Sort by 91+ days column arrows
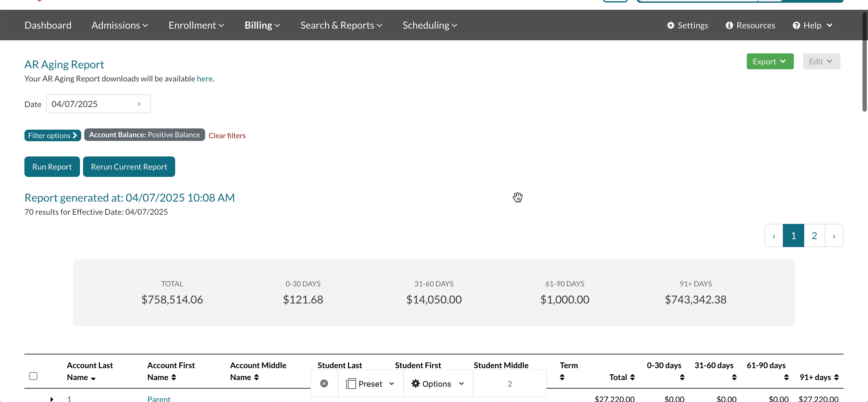 pos(836,377)
